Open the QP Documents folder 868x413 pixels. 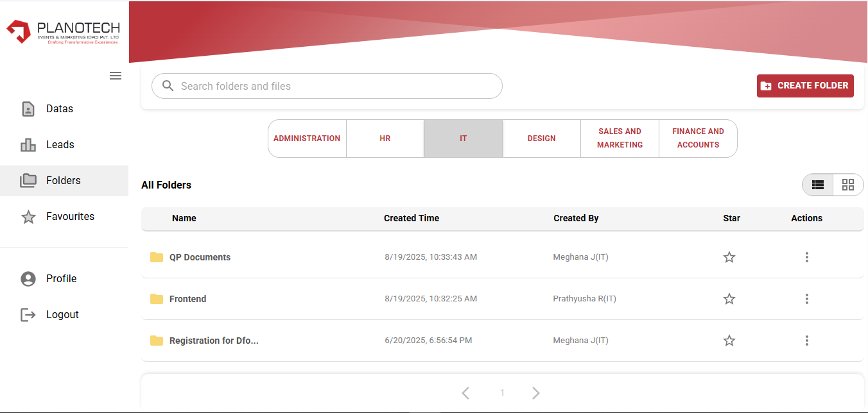[x=200, y=257]
